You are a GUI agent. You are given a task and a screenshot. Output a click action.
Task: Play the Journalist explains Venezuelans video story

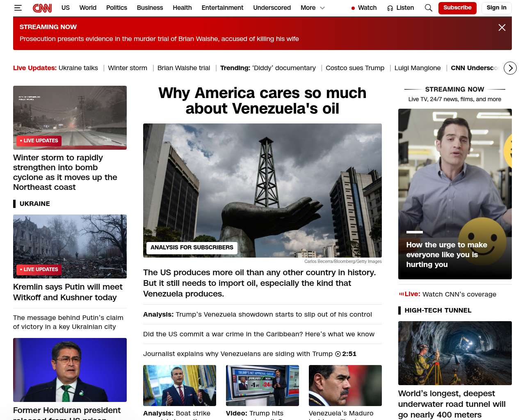238,354
